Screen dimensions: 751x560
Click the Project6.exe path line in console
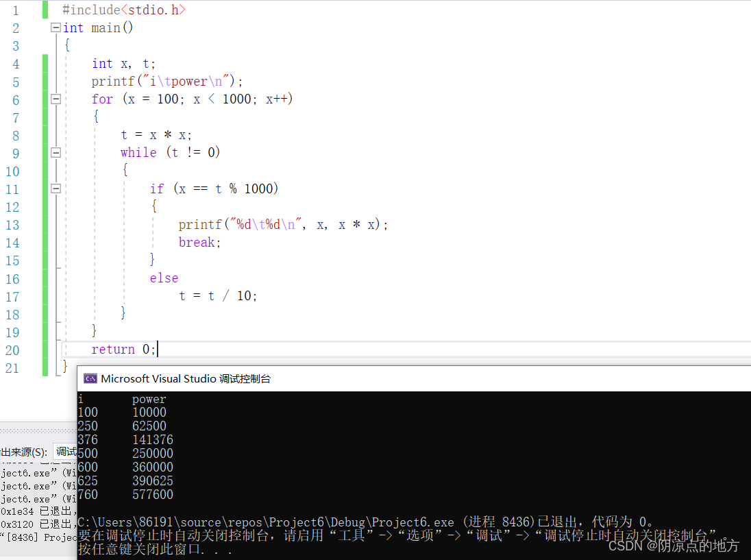(365, 522)
